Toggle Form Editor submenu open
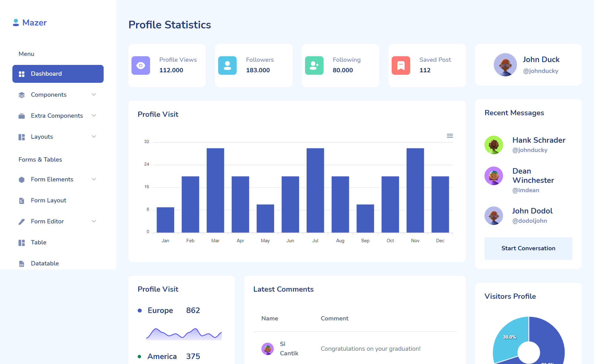Image resolution: width=594 pixels, height=364 pixels. (93, 221)
